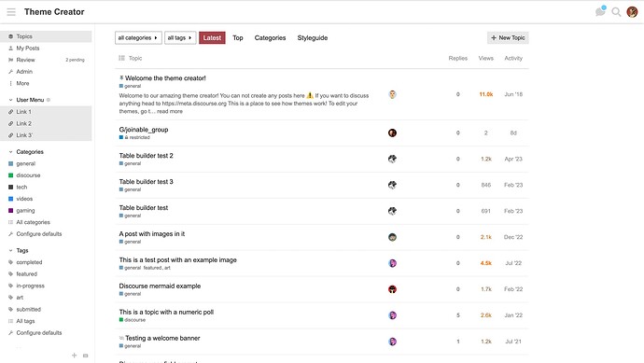644x363 pixels.
Task: Open topic Table builder test 3
Action: [x=147, y=181]
